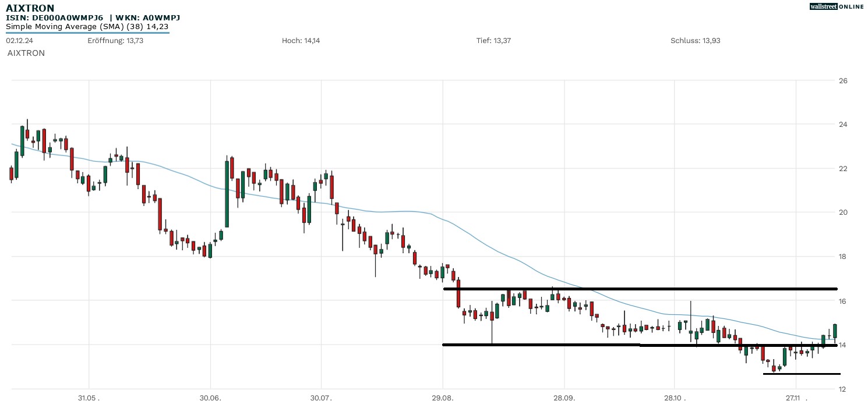
Task: Click the Hoch 14,14 value
Action: [x=301, y=41]
